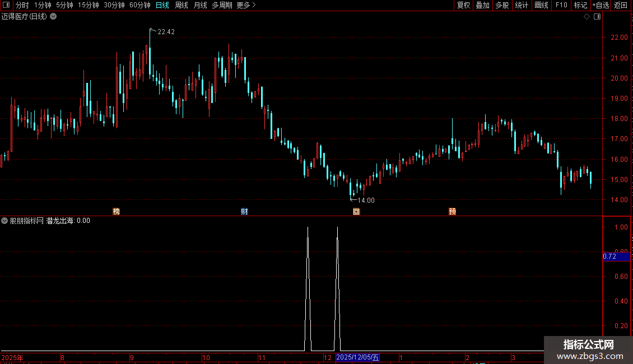Screen dimensions: 633x364
Task: Click the 返回 back button
Action: (621, 5)
